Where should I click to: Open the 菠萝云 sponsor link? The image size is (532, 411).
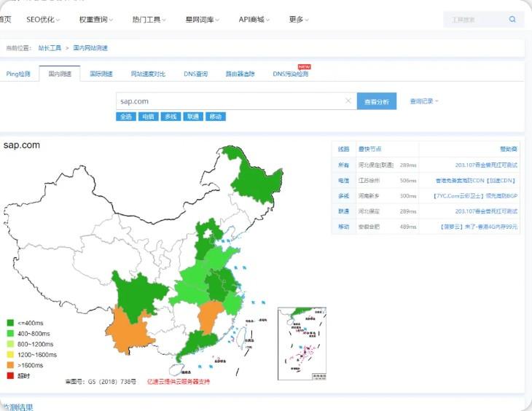pyautogui.click(x=479, y=227)
